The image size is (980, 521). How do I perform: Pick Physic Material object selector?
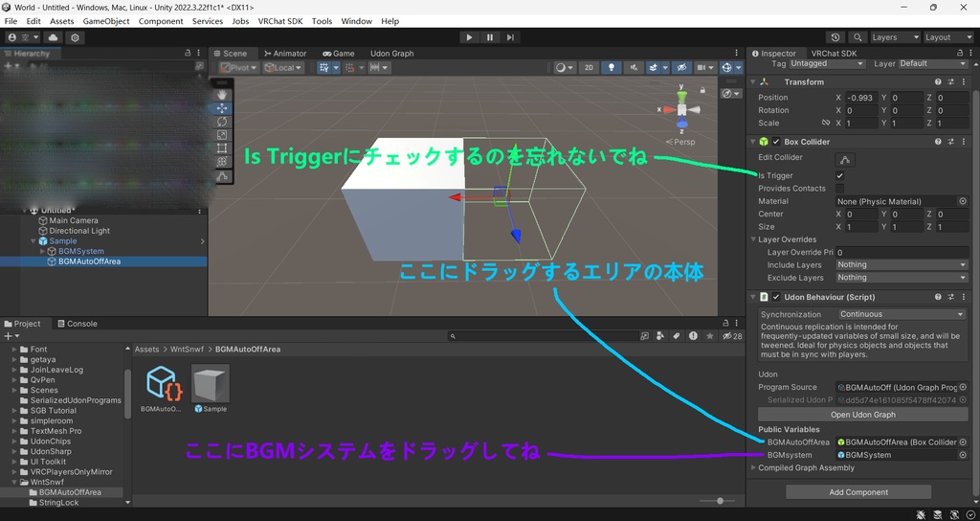963,201
